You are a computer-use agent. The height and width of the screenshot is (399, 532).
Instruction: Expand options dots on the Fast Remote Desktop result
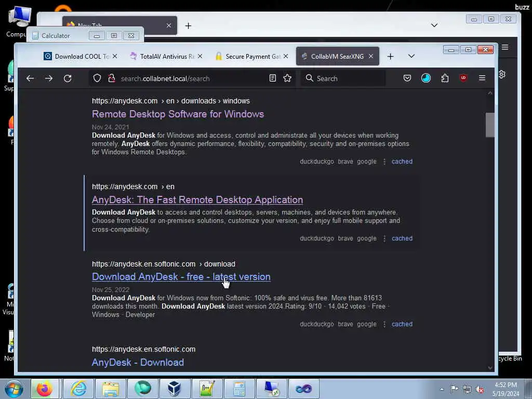[x=384, y=239]
